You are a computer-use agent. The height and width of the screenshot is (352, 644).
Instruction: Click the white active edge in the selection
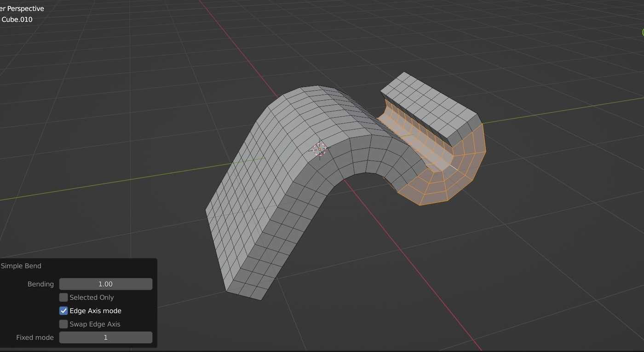(453, 166)
